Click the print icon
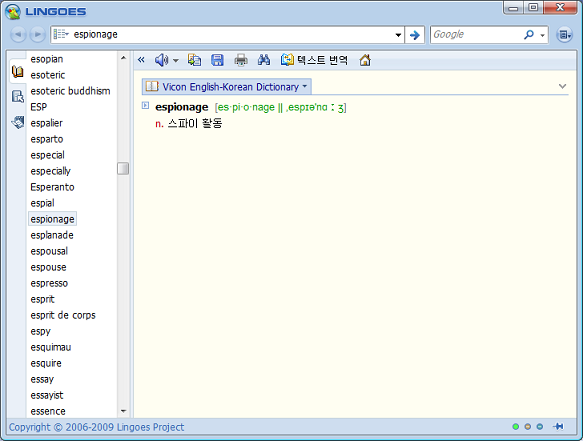The image size is (583, 441). click(241, 60)
